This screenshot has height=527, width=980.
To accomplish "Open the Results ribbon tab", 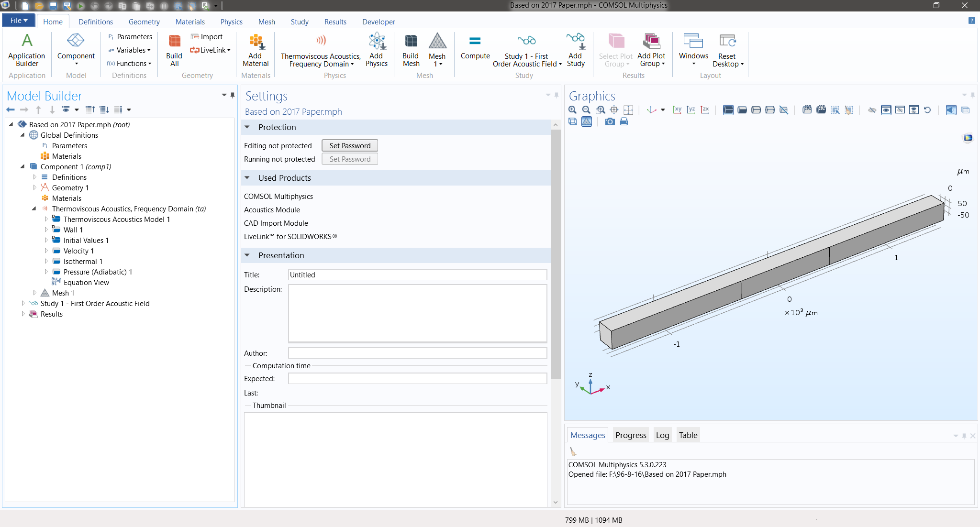I will [335, 22].
